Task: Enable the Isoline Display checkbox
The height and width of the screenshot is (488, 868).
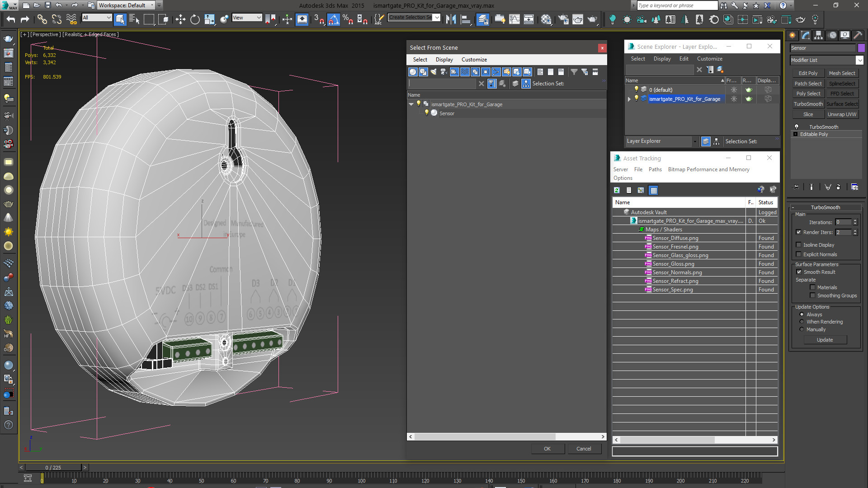Action: pos(799,245)
